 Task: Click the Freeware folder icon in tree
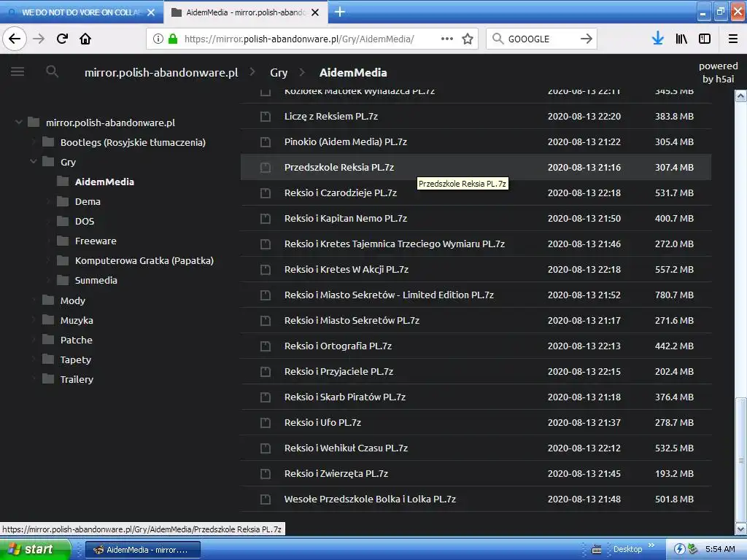pyautogui.click(x=63, y=241)
